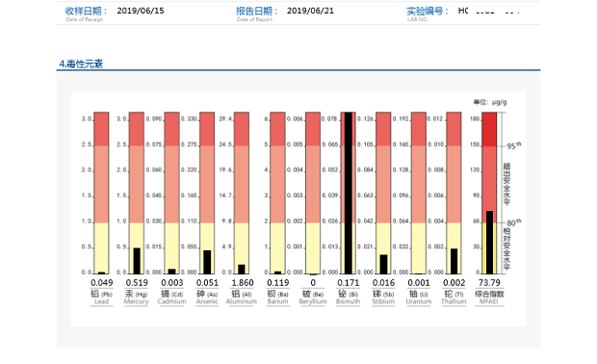The width and height of the screenshot is (597, 364).
Task: Click the Barium value 0.119
Action: (278, 283)
